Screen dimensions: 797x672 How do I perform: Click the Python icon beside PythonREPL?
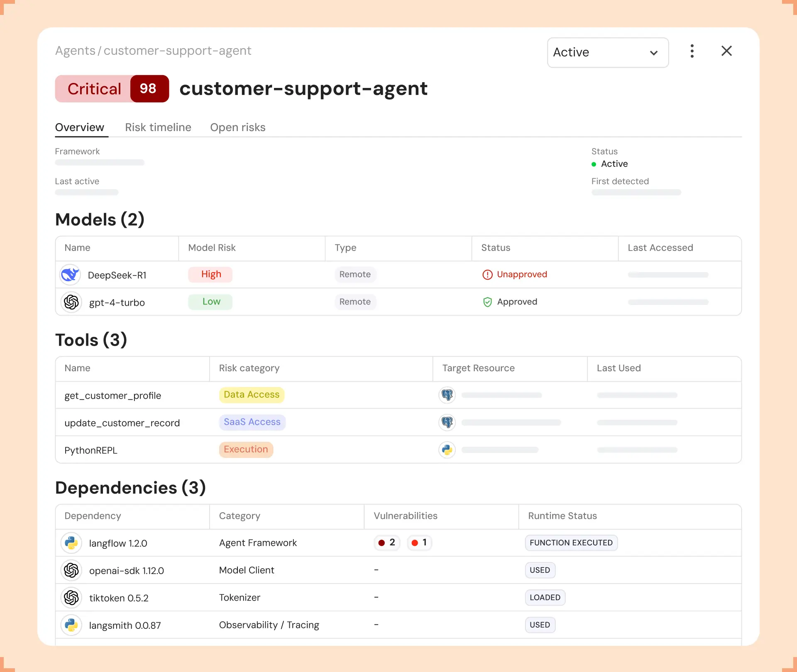[x=447, y=450]
